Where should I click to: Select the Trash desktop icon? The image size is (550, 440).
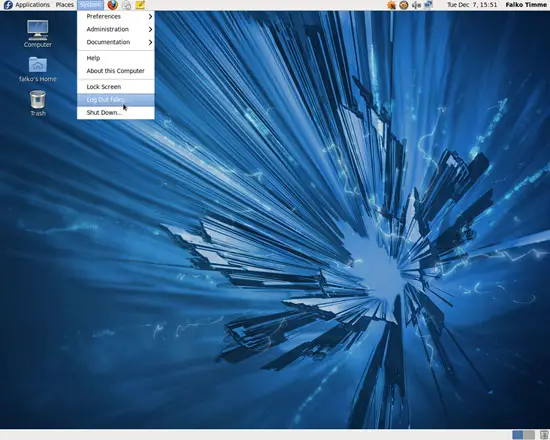(38, 103)
